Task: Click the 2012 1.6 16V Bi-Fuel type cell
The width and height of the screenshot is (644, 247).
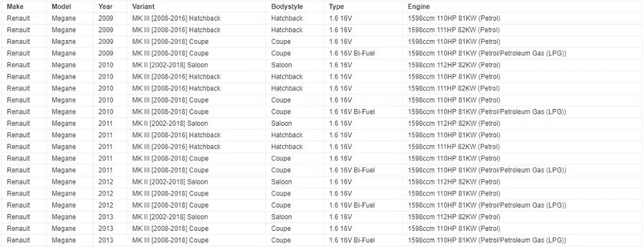Action: (352, 205)
